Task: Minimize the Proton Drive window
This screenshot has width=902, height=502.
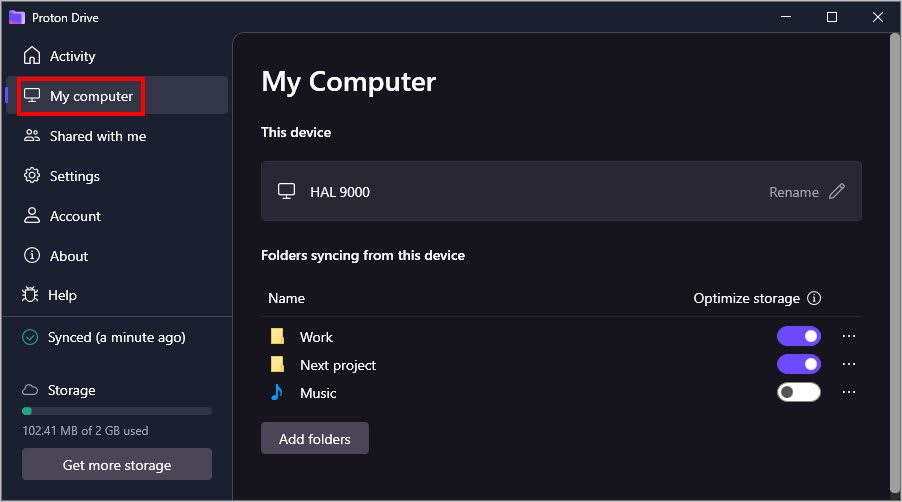Action: pos(786,17)
